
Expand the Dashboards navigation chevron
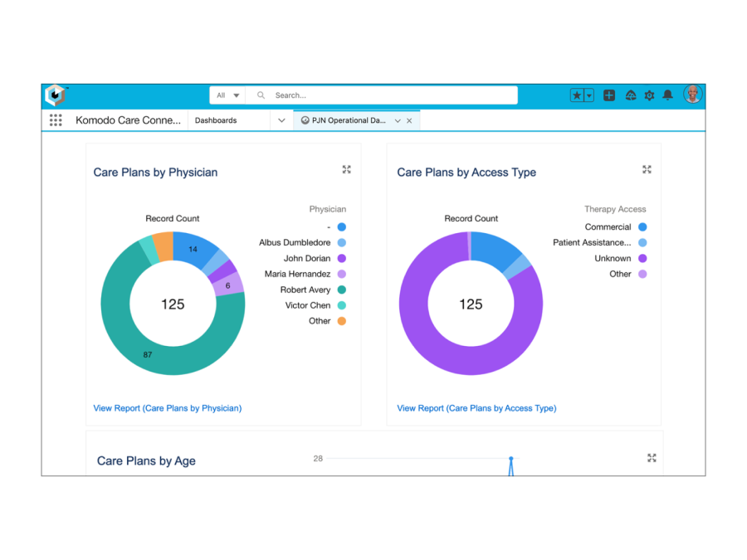pyautogui.click(x=281, y=120)
